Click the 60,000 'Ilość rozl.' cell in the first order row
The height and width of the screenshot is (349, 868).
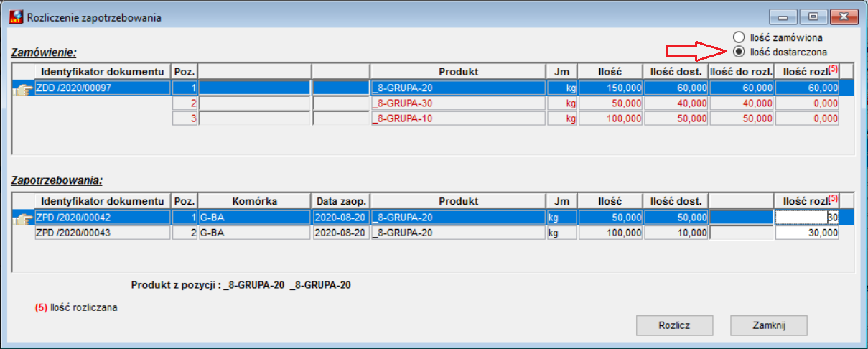click(806, 88)
